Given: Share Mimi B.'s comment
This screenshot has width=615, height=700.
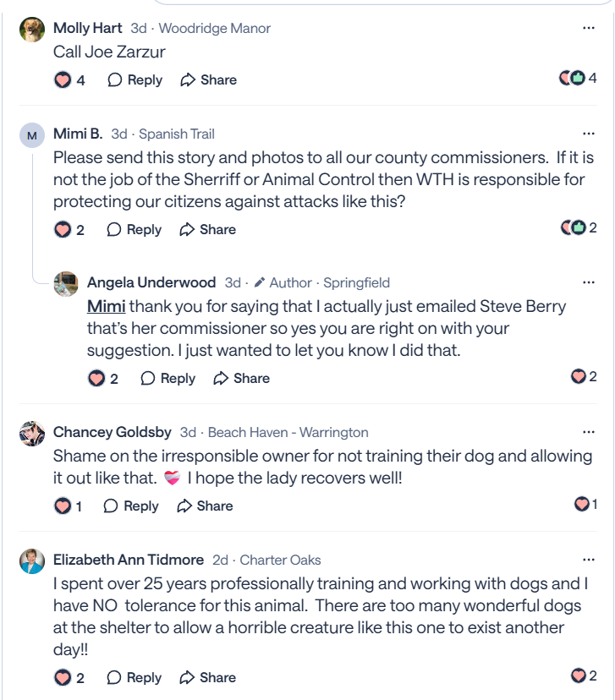Looking at the screenshot, I should tap(208, 230).
